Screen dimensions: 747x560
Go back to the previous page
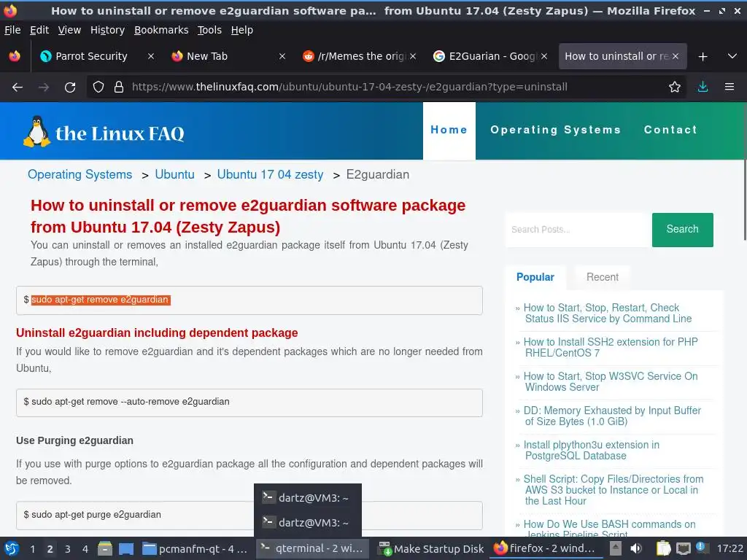pos(18,87)
